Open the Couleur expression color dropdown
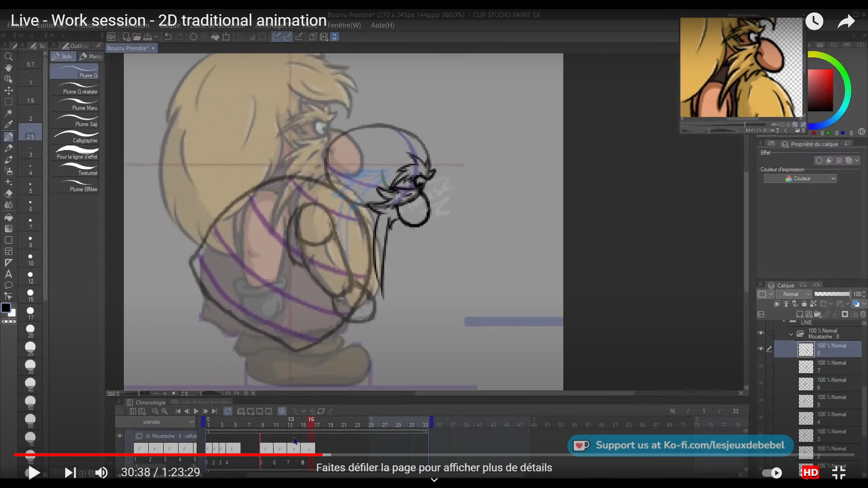868x488 pixels. coord(800,178)
